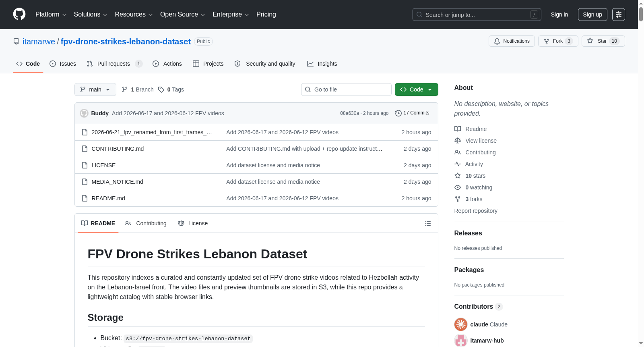Viewport: 644px width, 347px height.
Task: View the 17 Commits history
Action: click(412, 113)
